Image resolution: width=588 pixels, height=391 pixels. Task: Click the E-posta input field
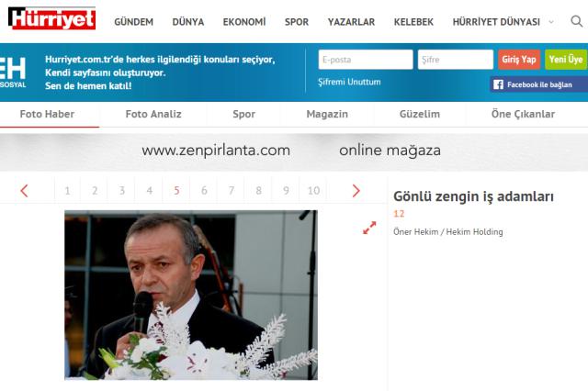coord(366,60)
